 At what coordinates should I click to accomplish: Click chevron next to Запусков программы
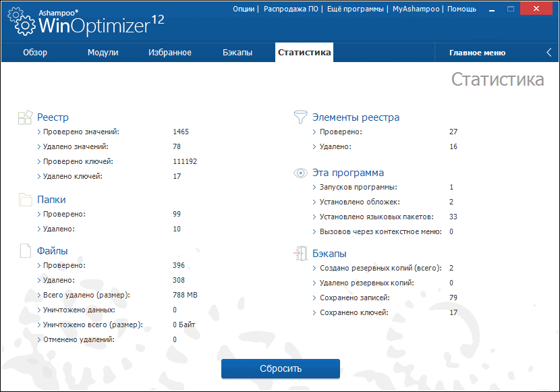point(314,188)
